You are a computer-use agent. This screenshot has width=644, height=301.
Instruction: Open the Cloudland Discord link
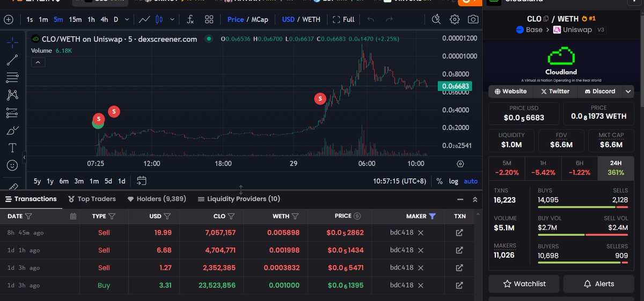600,91
